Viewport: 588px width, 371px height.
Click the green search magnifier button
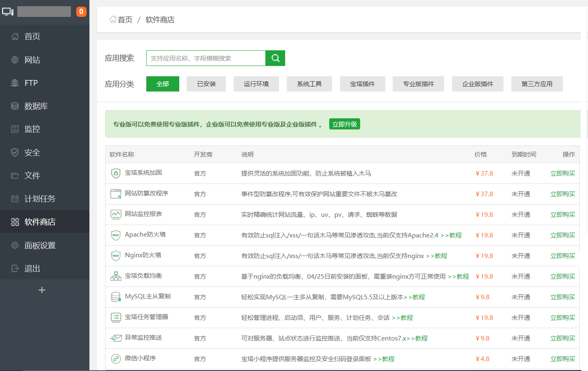click(x=275, y=58)
